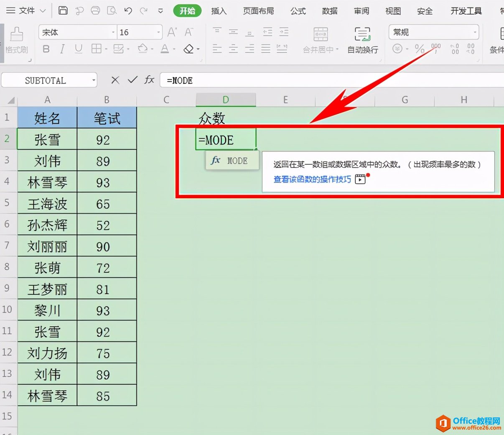Click the Justify alignment icon

266,49
